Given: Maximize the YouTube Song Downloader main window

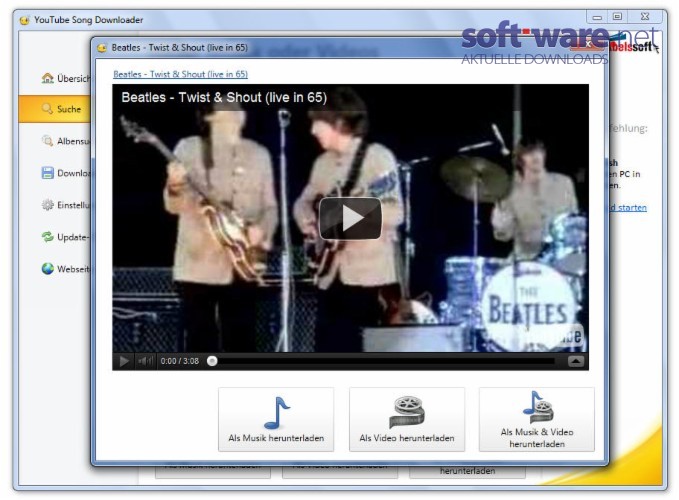Looking at the screenshot, I should [618, 16].
